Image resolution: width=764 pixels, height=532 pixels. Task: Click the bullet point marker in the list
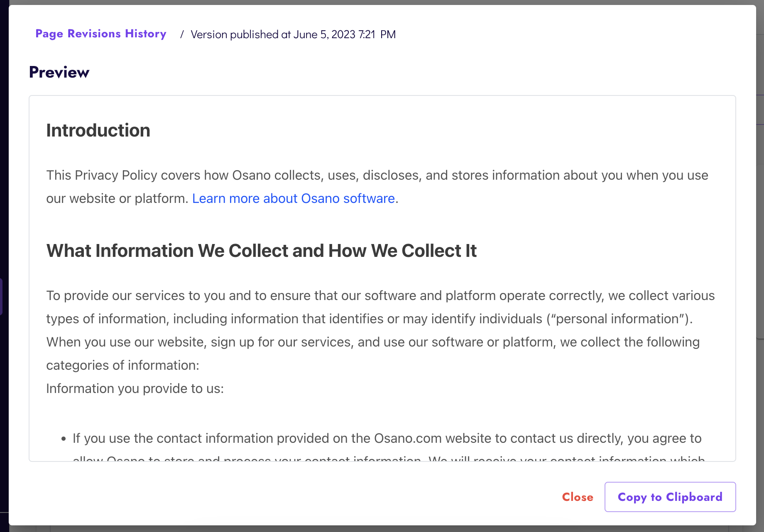64,439
